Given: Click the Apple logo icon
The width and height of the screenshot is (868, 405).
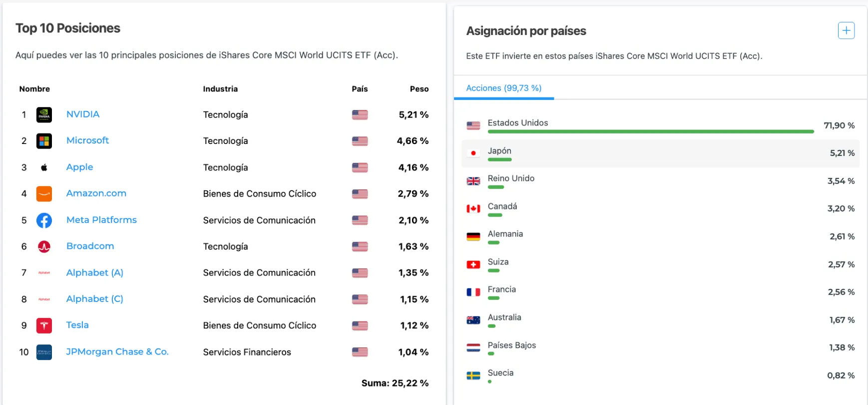Looking at the screenshot, I should [x=44, y=167].
